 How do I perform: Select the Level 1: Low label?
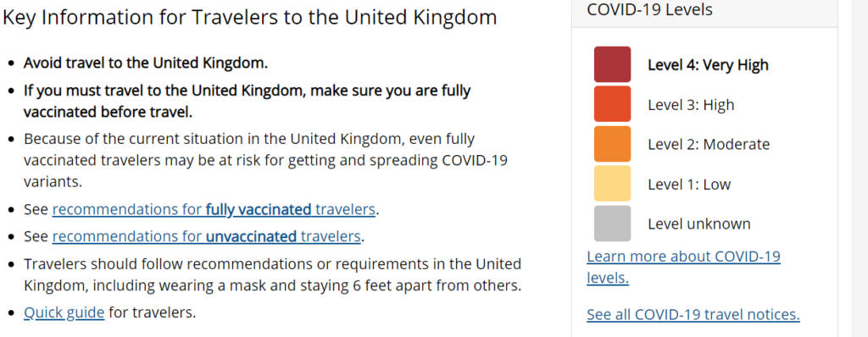click(689, 185)
